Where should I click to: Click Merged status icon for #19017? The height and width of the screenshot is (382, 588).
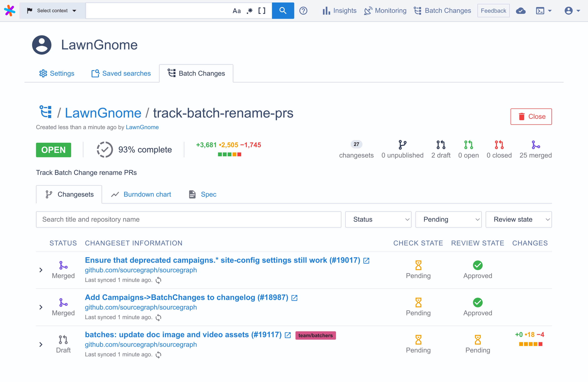(x=63, y=265)
